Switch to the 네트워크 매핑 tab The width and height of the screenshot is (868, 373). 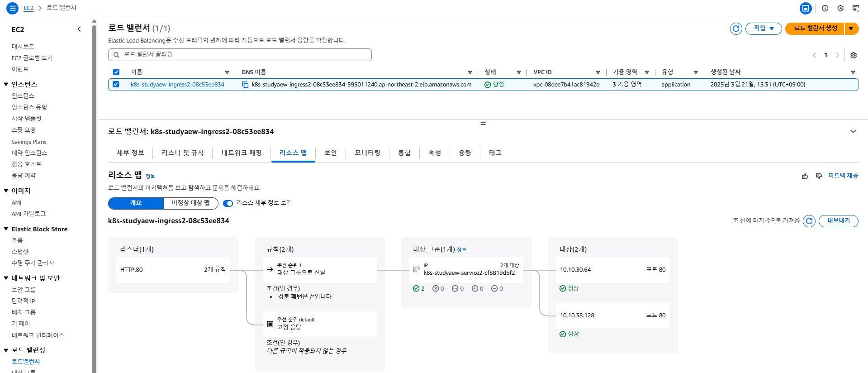pyautogui.click(x=242, y=153)
